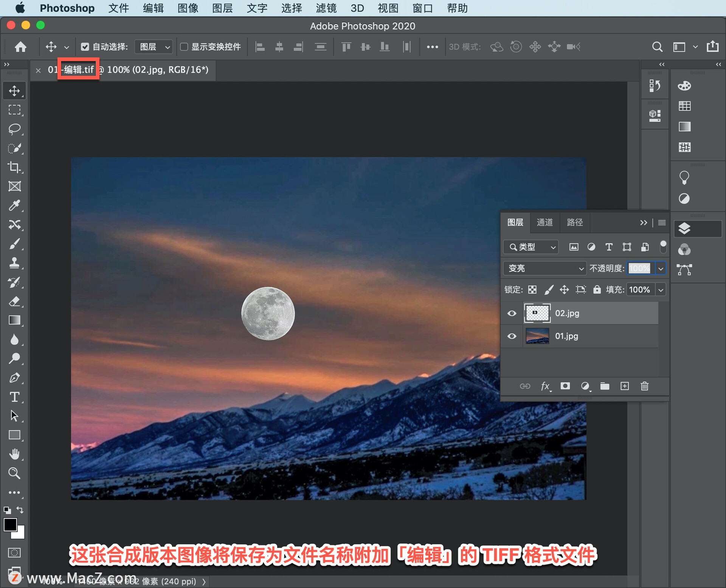The image size is (726, 588).
Task: Open the 文件 menu
Action: click(x=119, y=8)
